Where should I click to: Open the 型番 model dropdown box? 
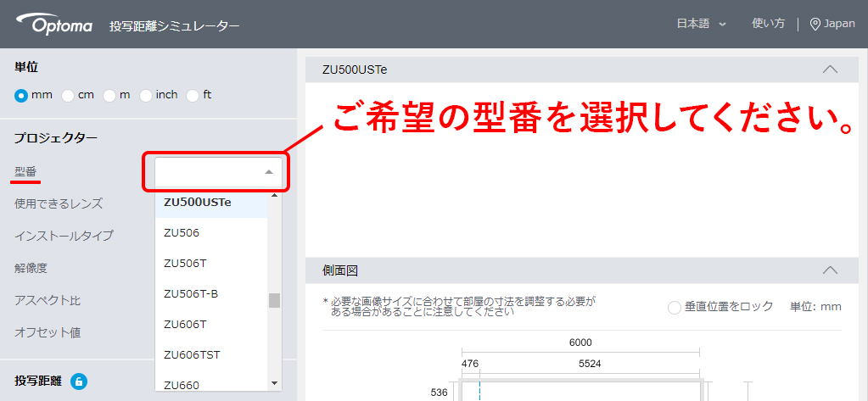(x=218, y=172)
